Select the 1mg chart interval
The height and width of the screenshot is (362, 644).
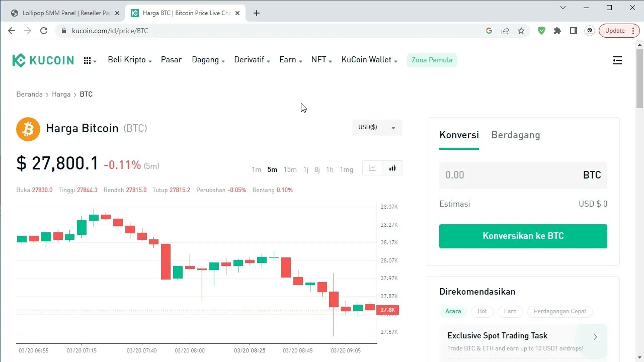(347, 169)
